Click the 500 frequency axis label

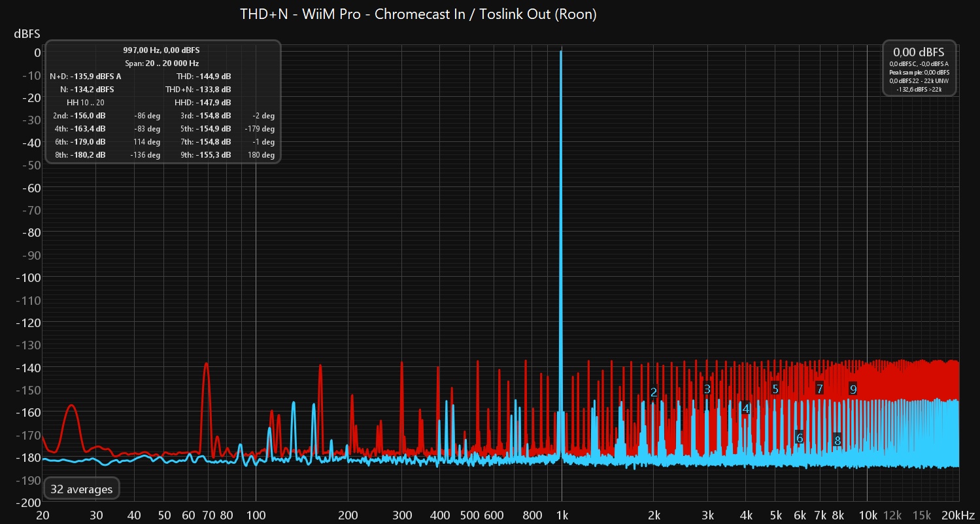(x=469, y=515)
